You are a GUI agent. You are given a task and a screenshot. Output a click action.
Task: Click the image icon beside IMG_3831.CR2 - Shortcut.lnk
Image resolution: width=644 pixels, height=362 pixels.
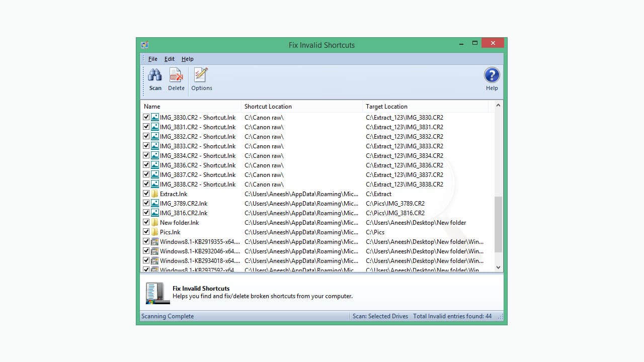(x=154, y=127)
